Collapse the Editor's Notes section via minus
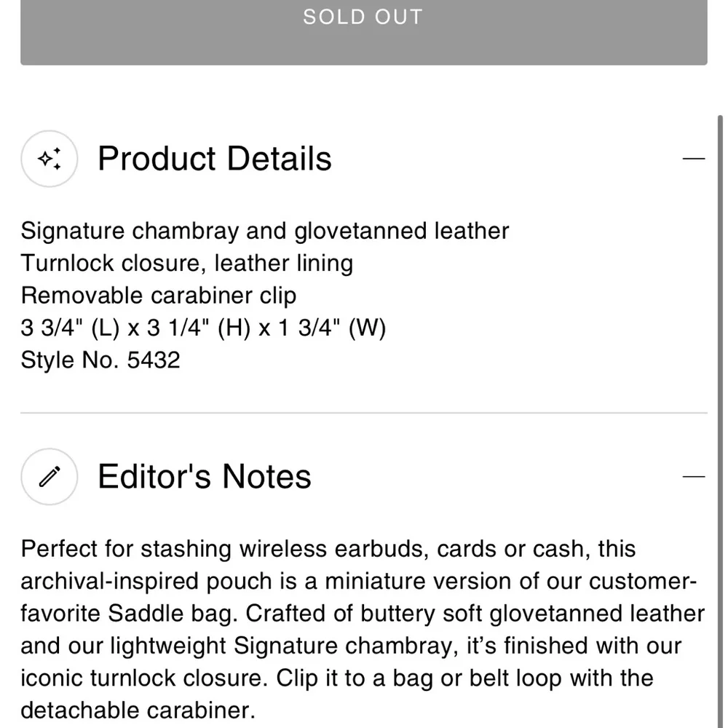 (694, 476)
